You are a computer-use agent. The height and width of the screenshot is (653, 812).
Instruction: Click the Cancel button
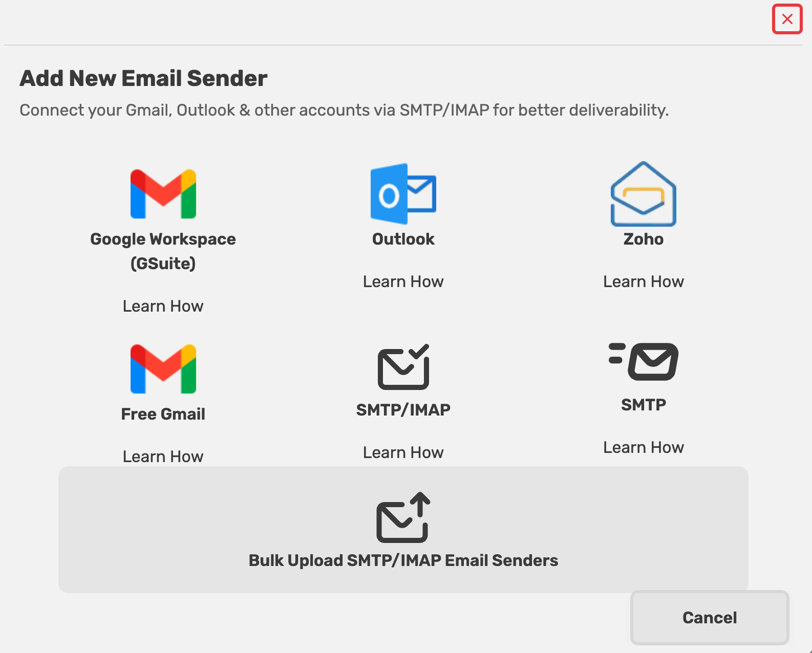709,618
